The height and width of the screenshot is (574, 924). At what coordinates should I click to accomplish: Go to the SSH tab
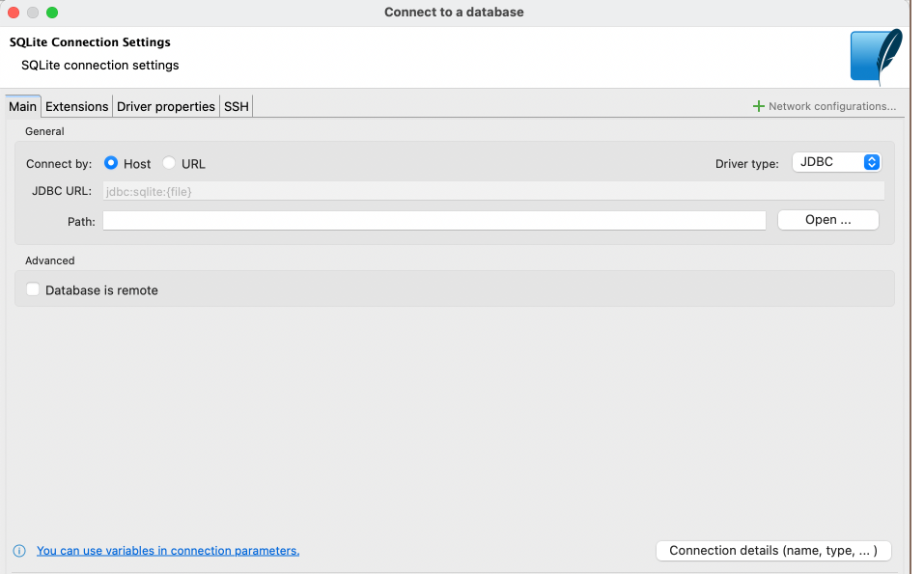(237, 106)
